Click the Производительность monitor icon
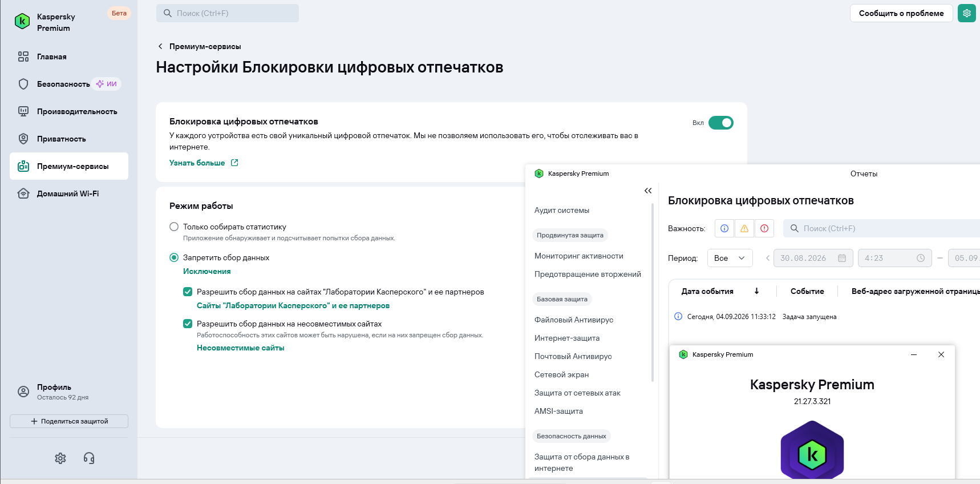 coord(23,111)
